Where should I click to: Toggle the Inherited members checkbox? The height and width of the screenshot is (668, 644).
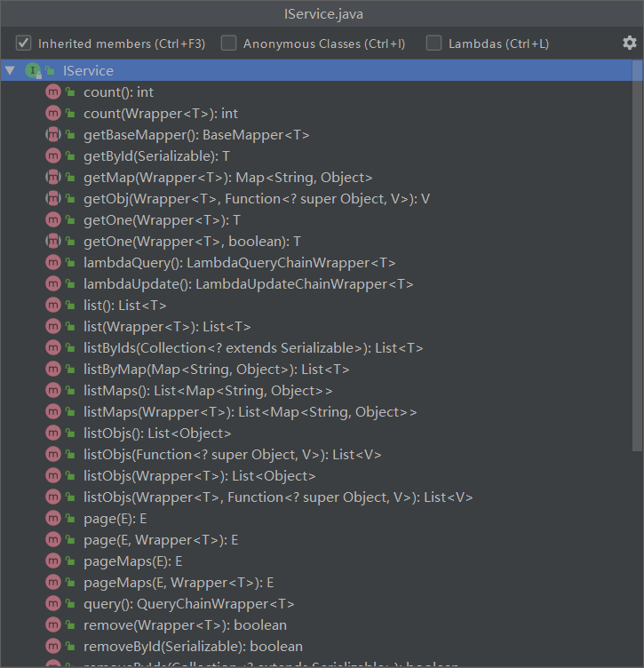point(23,43)
